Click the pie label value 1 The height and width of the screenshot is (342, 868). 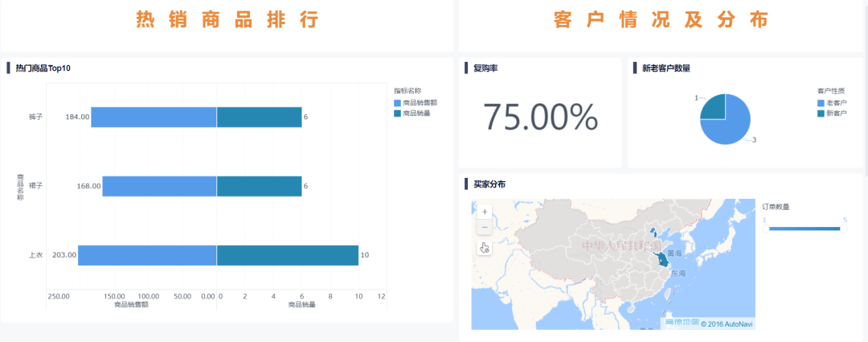696,97
